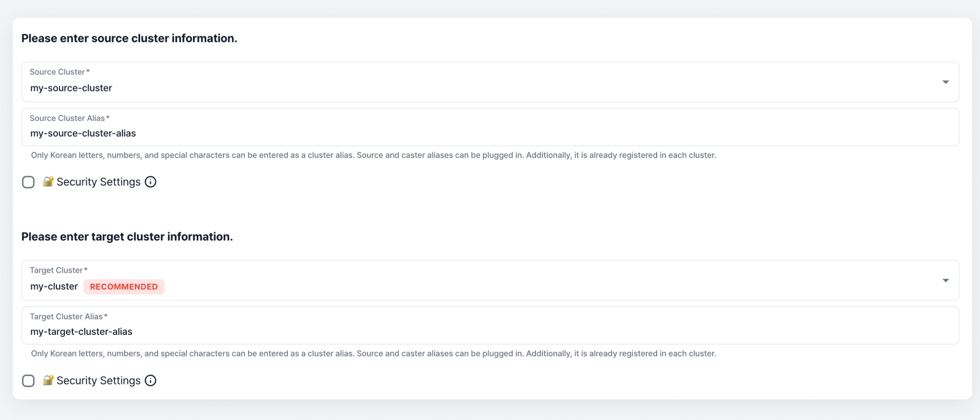Click the target section's Security Settings label
The image size is (980, 420).
98,381
